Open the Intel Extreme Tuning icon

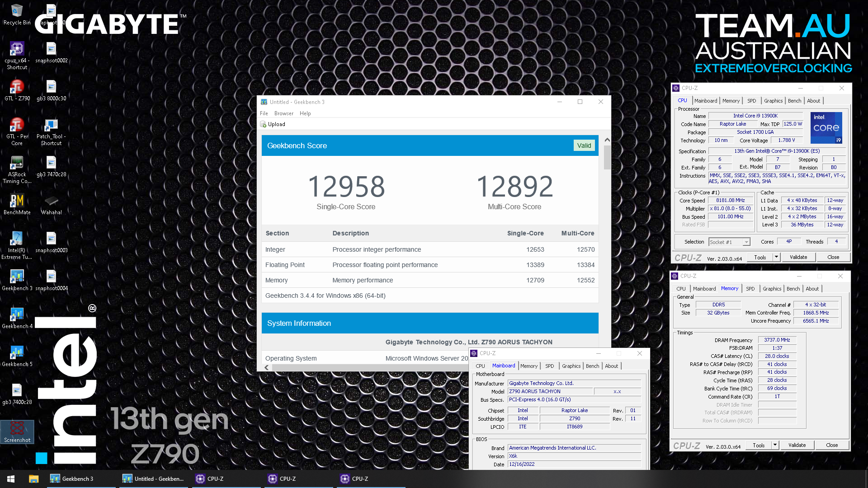pyautogui.click(x=17, y=245)
